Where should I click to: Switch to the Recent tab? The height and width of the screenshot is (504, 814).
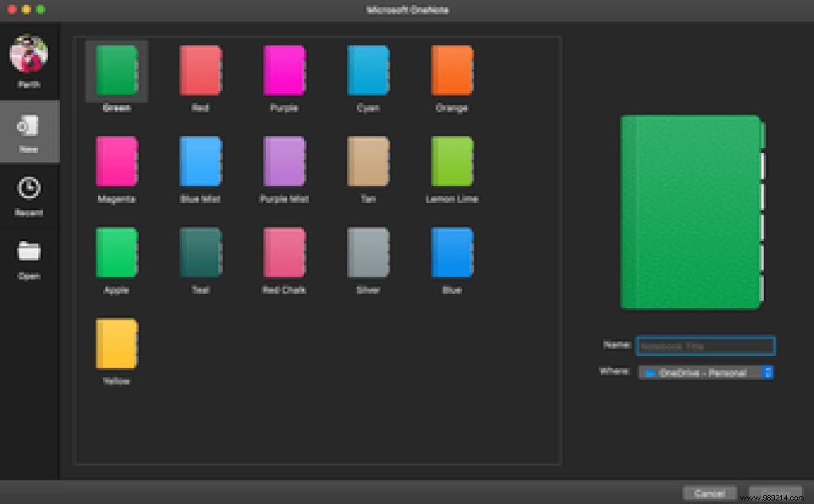coord(29,197)
